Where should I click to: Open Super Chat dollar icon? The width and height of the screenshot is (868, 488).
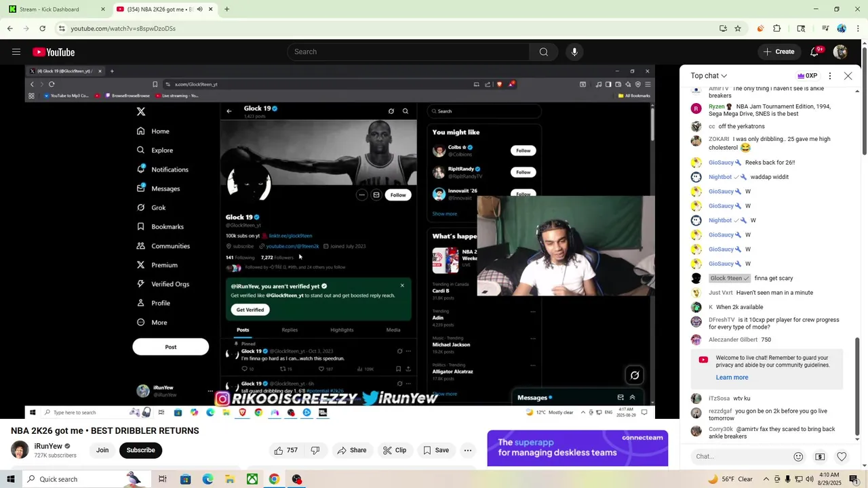[820, 457]
